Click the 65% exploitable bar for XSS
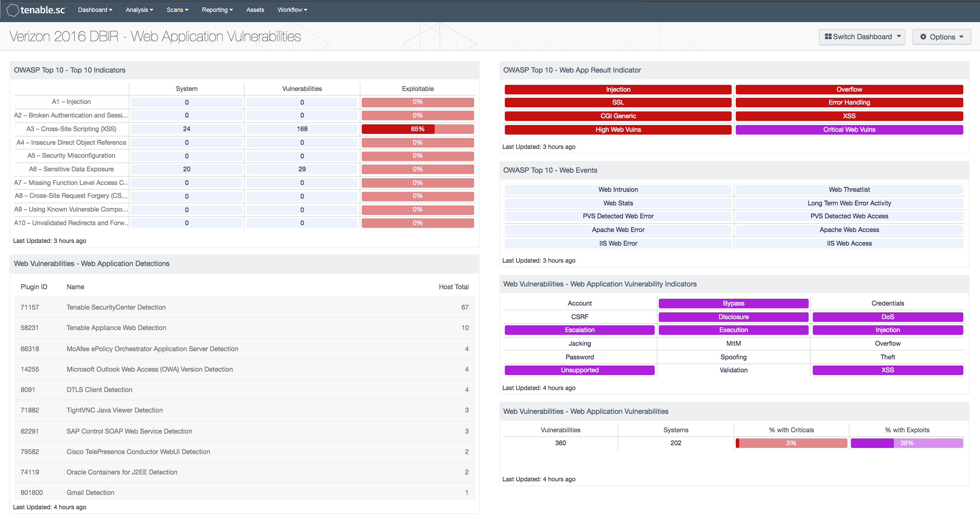Image resolution: width=980 pixels, height=530 pixels. pyautogui.click(x=418, y=129)
